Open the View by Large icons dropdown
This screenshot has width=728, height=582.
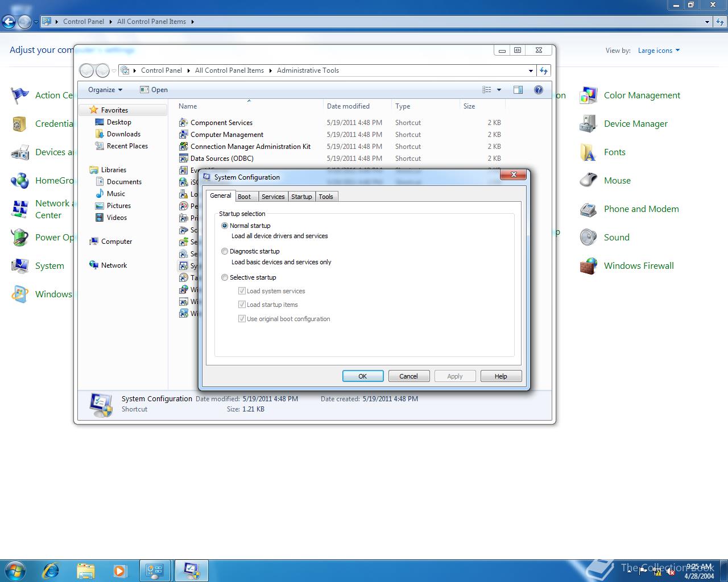pos(659,51)
